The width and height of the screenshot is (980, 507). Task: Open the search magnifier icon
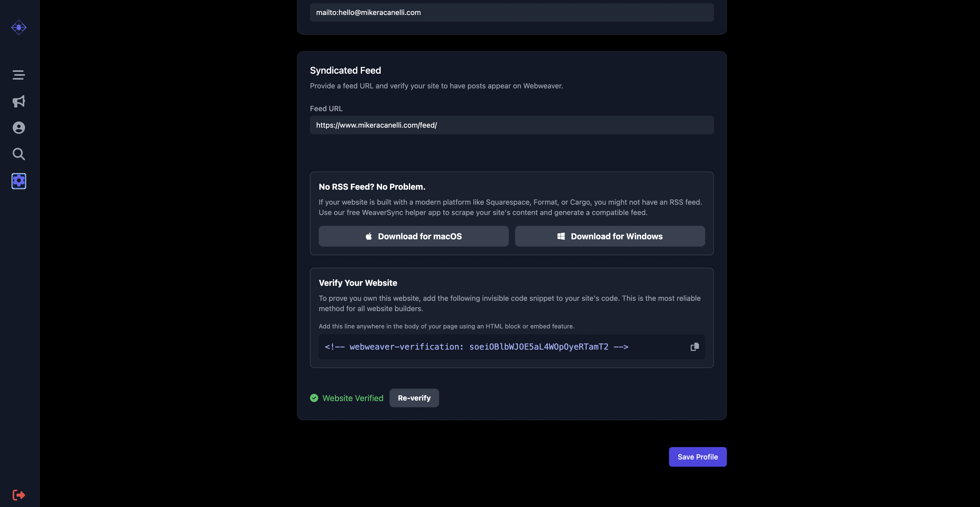pos(19,154)
